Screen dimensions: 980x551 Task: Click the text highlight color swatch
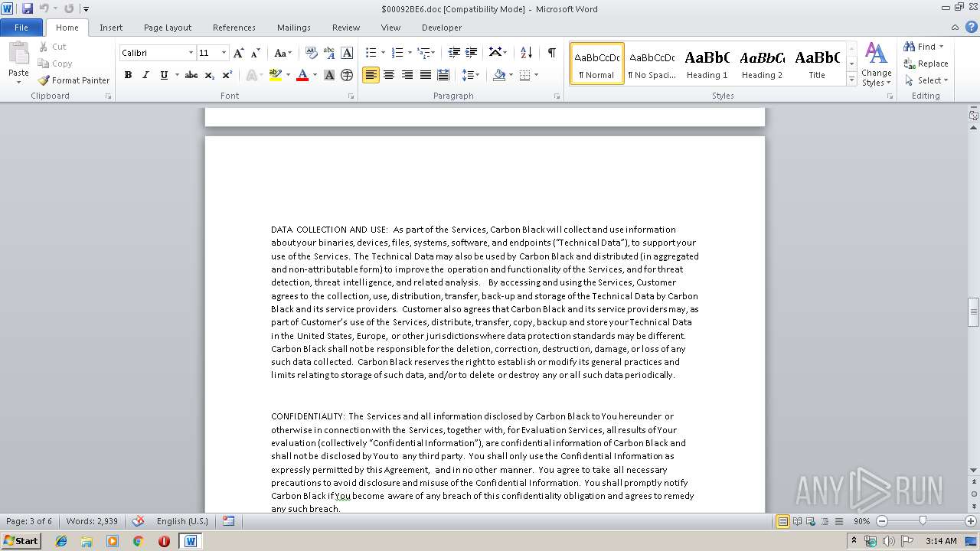[x=276, y=75]
